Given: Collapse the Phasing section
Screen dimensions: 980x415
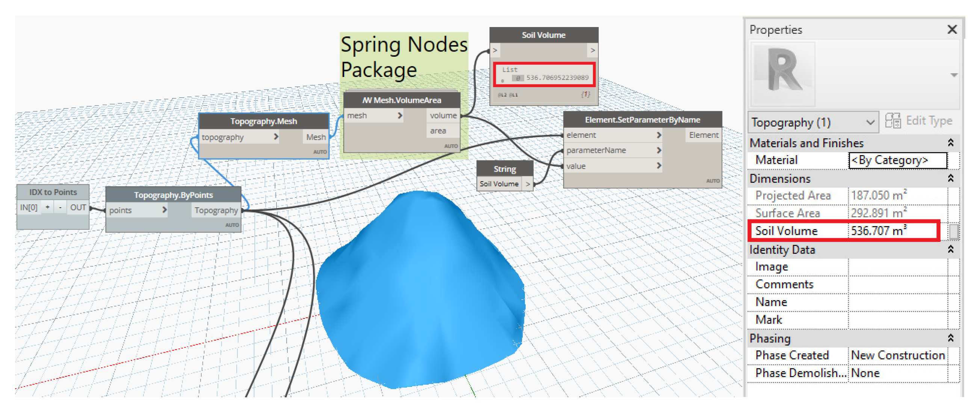Looking at the screenshot, I should (x=950, y=338).
